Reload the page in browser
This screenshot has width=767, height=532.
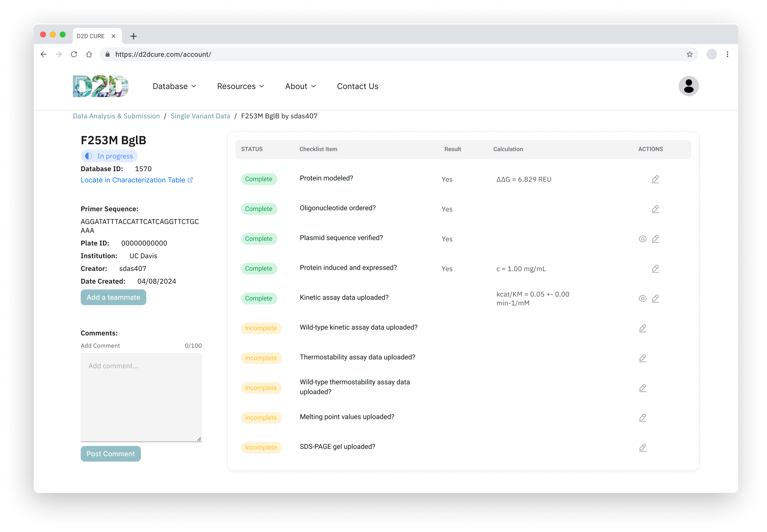pyautogui.click(x=74, y=54)
